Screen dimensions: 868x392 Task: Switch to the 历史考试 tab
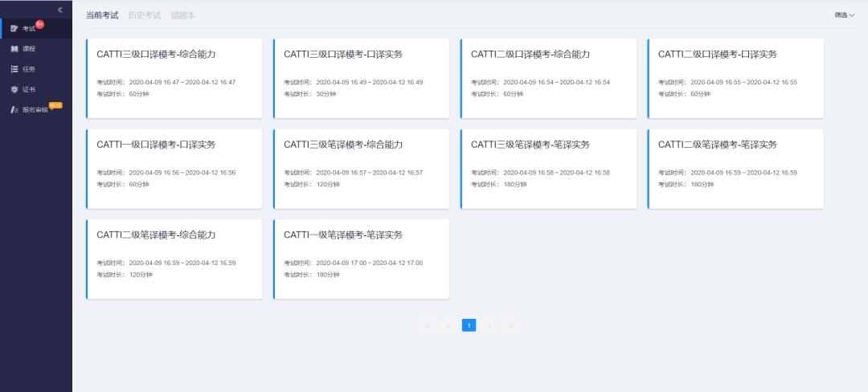[x=145, y=15]
